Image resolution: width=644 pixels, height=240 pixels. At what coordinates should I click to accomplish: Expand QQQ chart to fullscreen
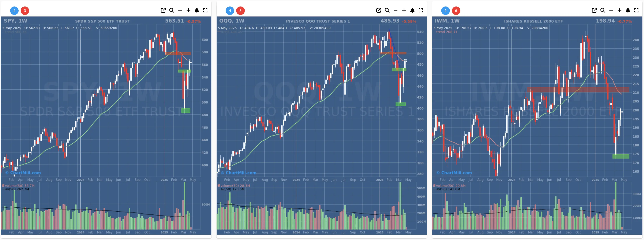click(x=421, y=10)
